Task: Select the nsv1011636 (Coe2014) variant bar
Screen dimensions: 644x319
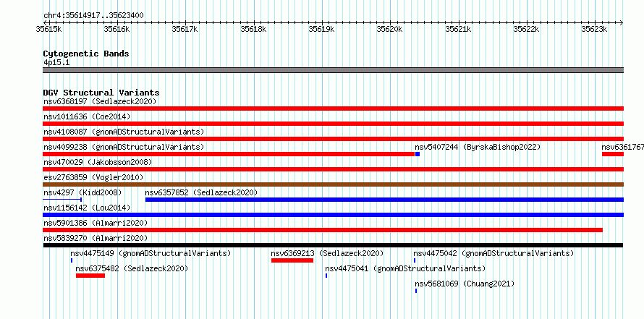Action: click(x=333, y=124)
